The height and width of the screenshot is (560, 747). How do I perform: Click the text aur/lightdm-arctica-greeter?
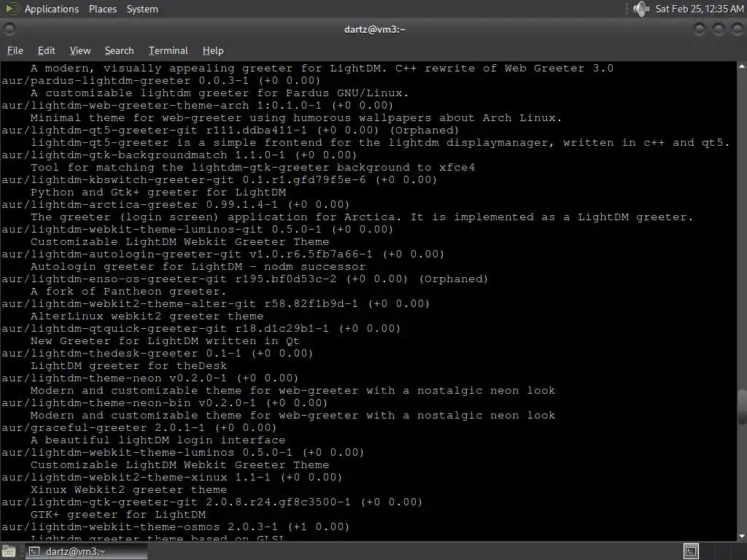pos(99,204)
